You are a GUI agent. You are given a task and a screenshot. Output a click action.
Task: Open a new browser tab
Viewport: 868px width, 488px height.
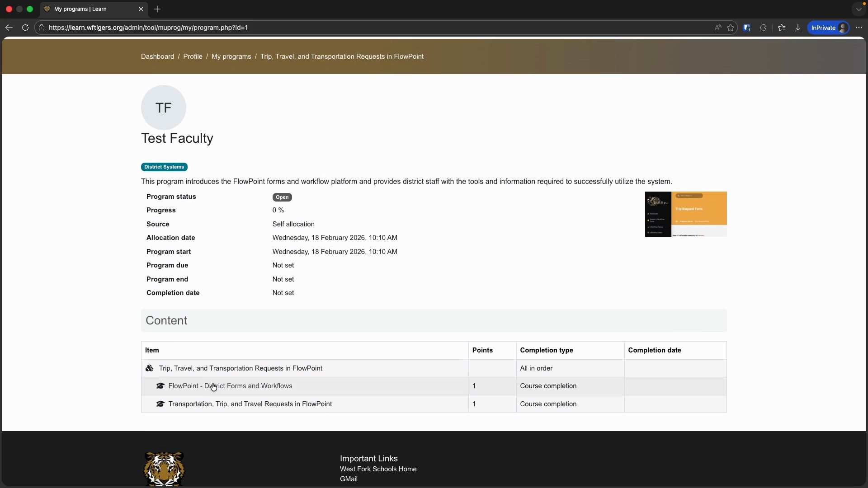pos(157,9)
